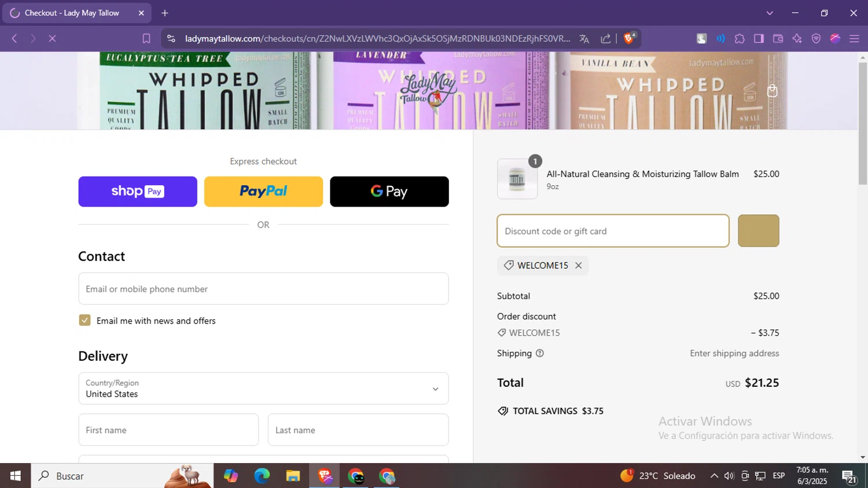Click the First name field
Screen dimensions: 868x488
[x=168, y=430]
